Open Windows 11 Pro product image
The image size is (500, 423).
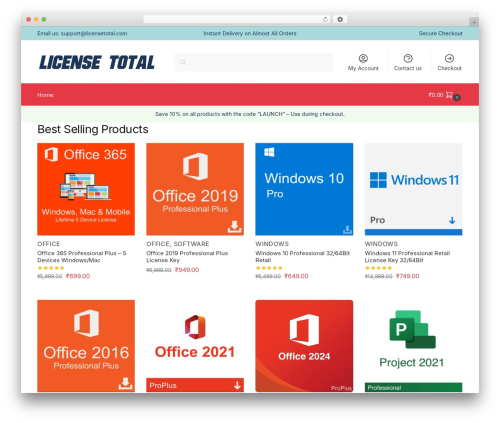(413, 189)
